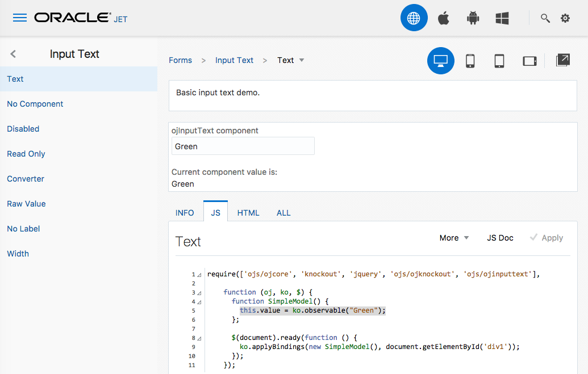
Task: Open the hamburger navigation menu
Action: pyautogui.click(x=20, y=18)
